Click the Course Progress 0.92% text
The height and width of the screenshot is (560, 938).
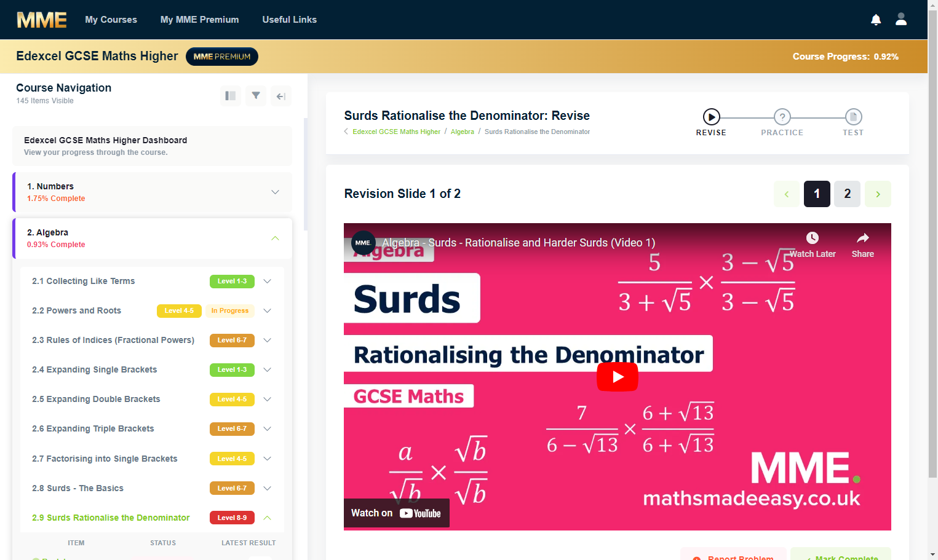(845, 57)
